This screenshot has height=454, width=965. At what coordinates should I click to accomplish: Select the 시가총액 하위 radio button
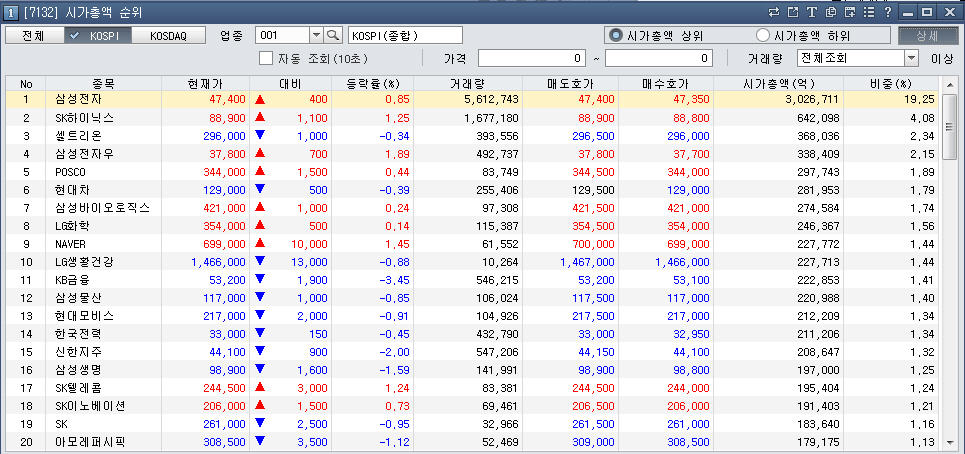tap(763, 35)
